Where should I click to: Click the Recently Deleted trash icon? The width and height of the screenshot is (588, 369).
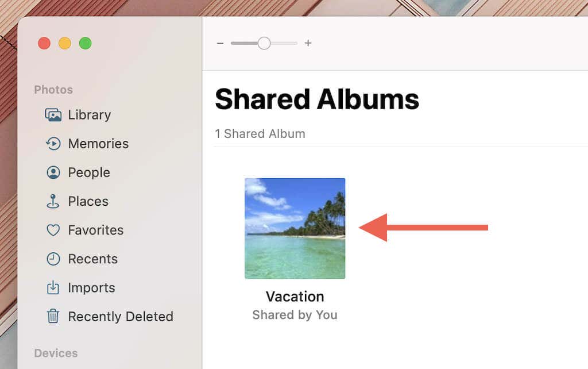pyautogui.click(x=53, y=316)
